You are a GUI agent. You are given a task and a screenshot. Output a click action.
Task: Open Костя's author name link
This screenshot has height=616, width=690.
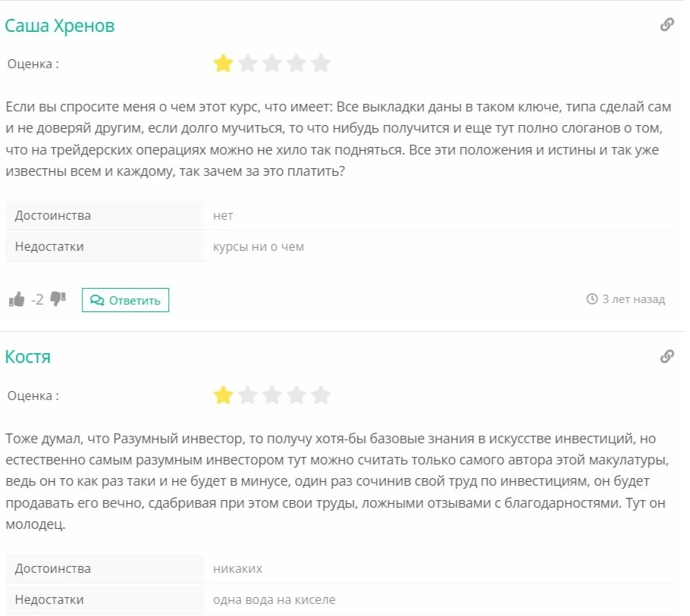pyautogui.click(x=28, y=357)
